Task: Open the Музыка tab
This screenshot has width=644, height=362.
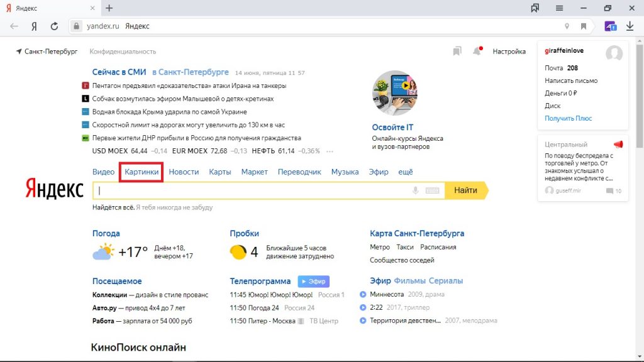Action: (345, 172)
